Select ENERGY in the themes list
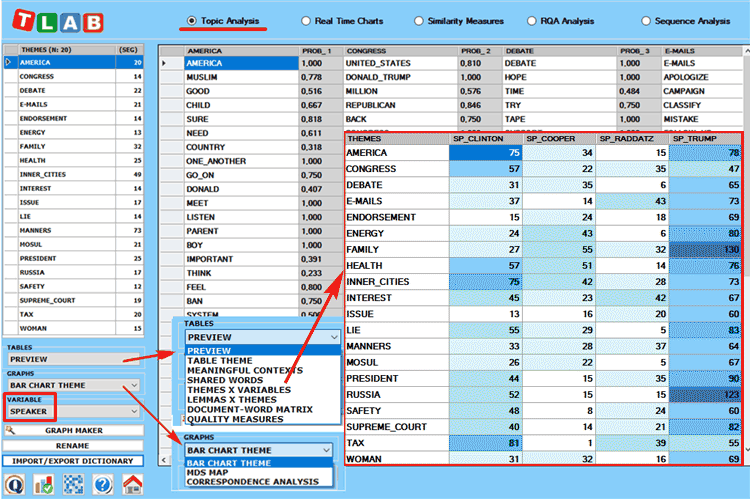The width and height of the screenshot is (750, 499). coord(67,133)
